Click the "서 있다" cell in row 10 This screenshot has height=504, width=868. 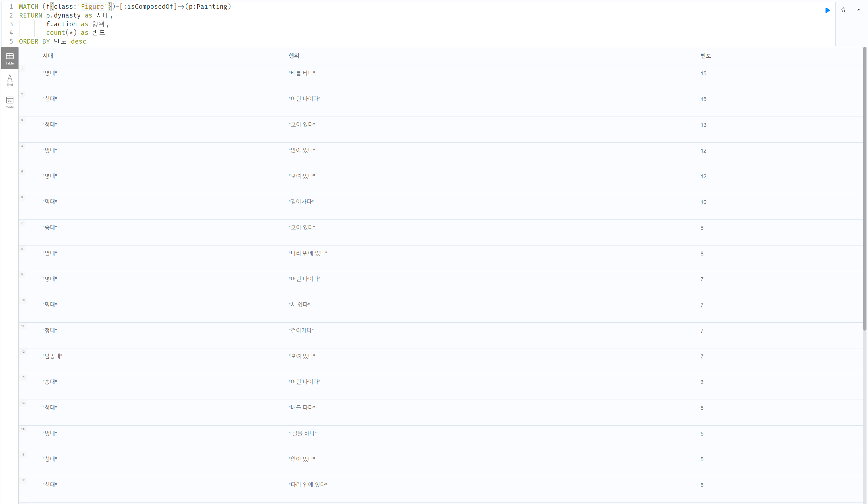point(299,305)
